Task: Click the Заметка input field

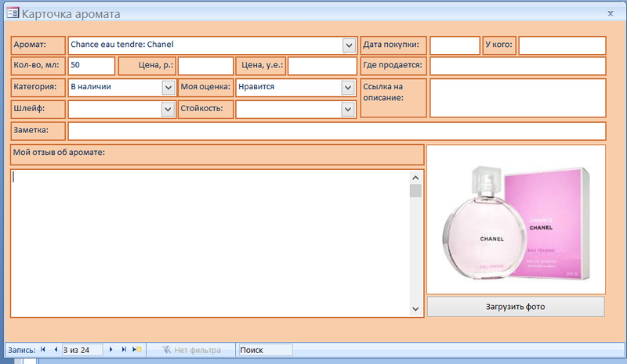Action: pyautogui.click(x=337, y=131)
